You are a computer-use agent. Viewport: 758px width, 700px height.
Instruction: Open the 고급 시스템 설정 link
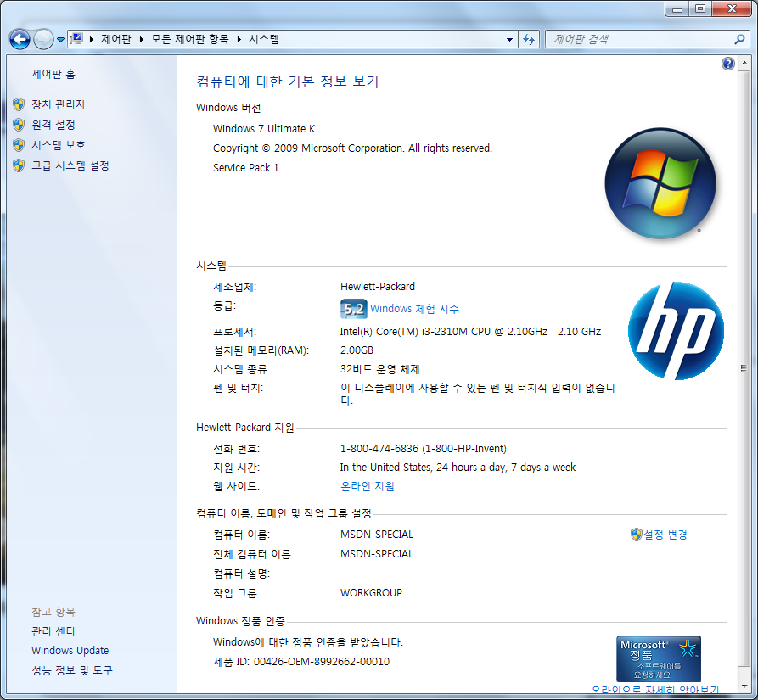pos(70,165)
